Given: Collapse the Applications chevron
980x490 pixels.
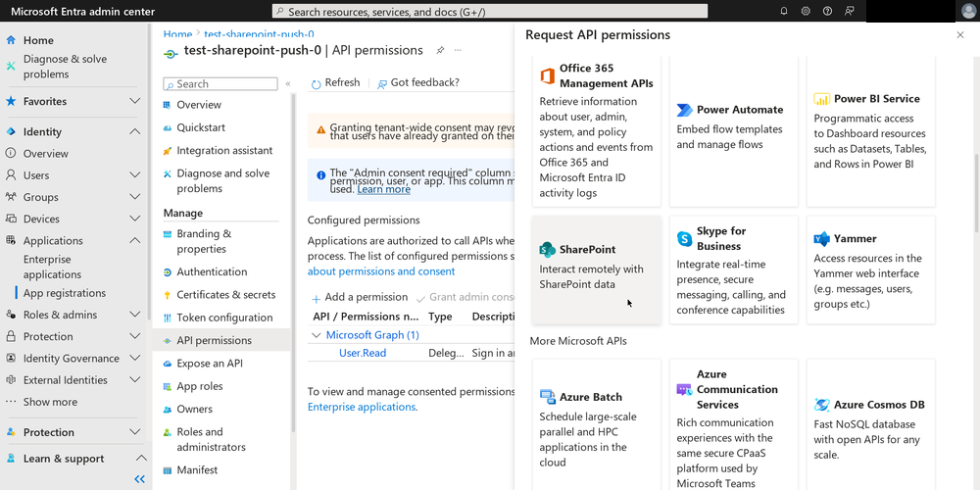Looking at the screenshot, I should [x=134, y=241].
